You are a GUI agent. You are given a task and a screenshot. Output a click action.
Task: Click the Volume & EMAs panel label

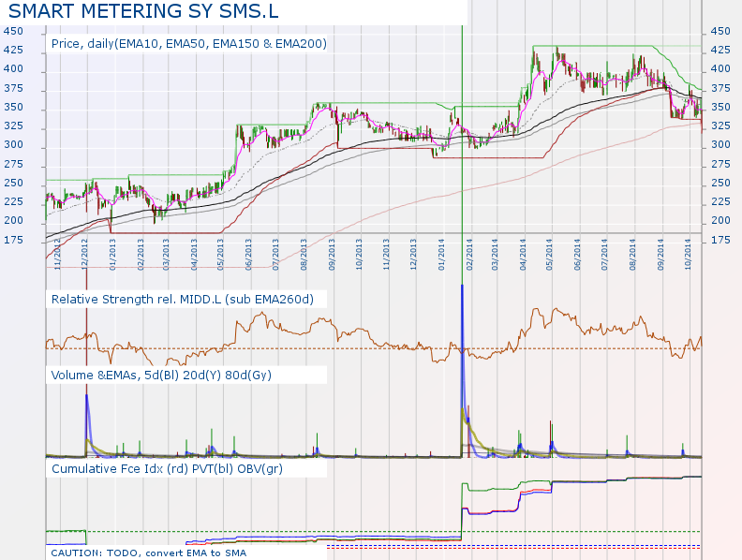tap(161, 376)
